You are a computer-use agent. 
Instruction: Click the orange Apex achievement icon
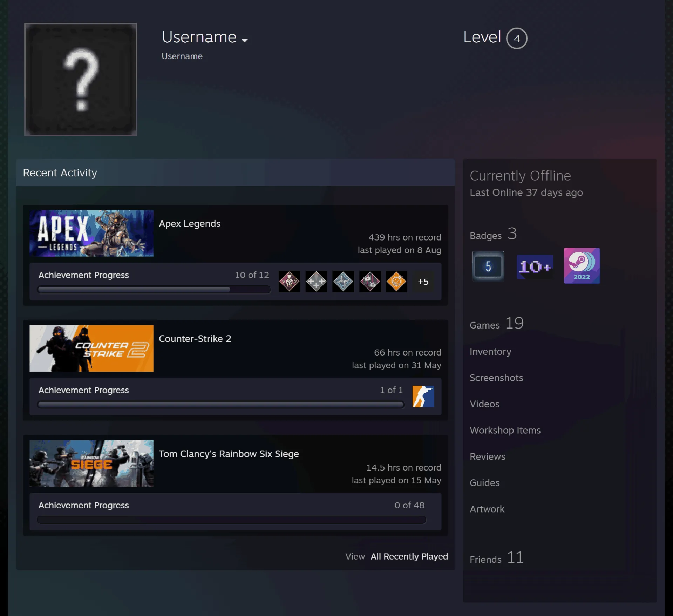396,281
